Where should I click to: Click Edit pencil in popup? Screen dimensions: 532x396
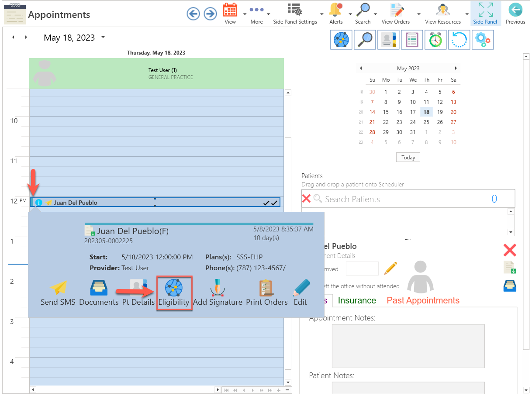(x=301, y=293)
